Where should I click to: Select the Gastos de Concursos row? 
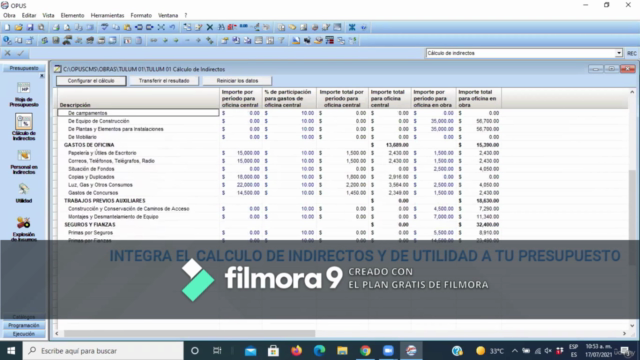coord(279,193)
